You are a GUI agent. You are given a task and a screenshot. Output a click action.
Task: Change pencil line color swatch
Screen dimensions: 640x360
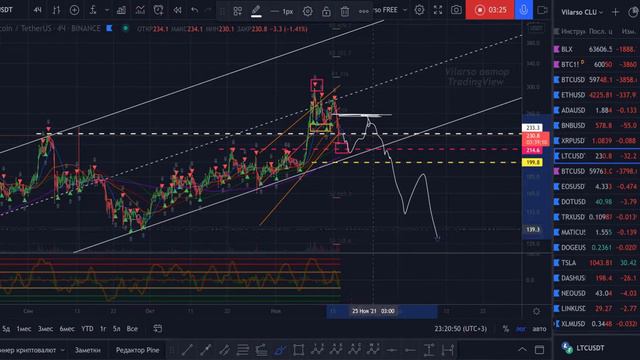(256, 11)
